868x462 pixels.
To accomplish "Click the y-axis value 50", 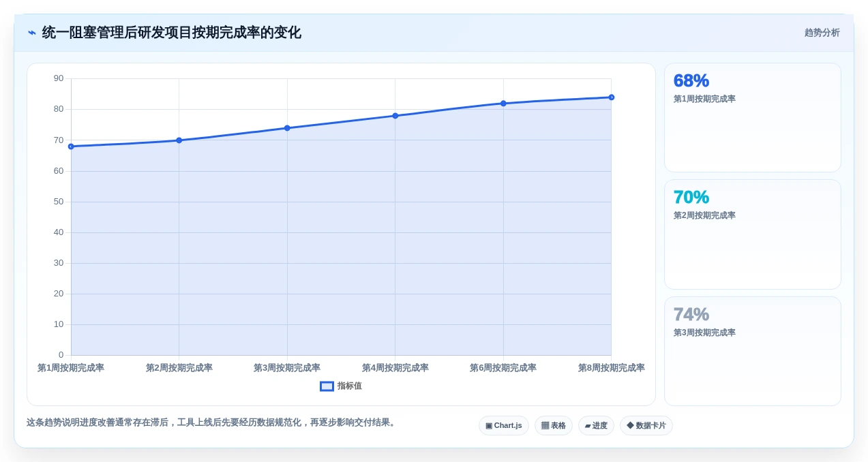I will click(x=59, y=202).
